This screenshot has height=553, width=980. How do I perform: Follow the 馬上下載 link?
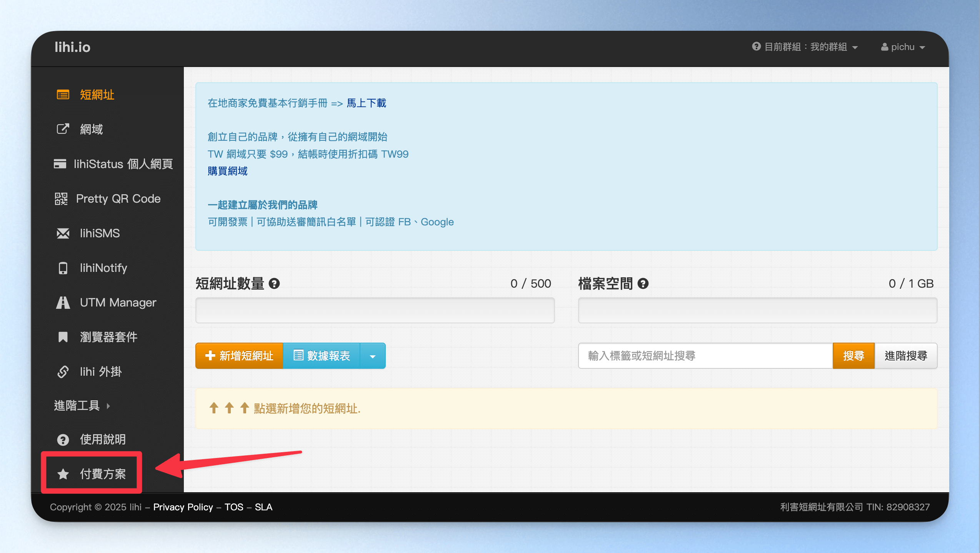pyautogui.click(x=367, y=103)
